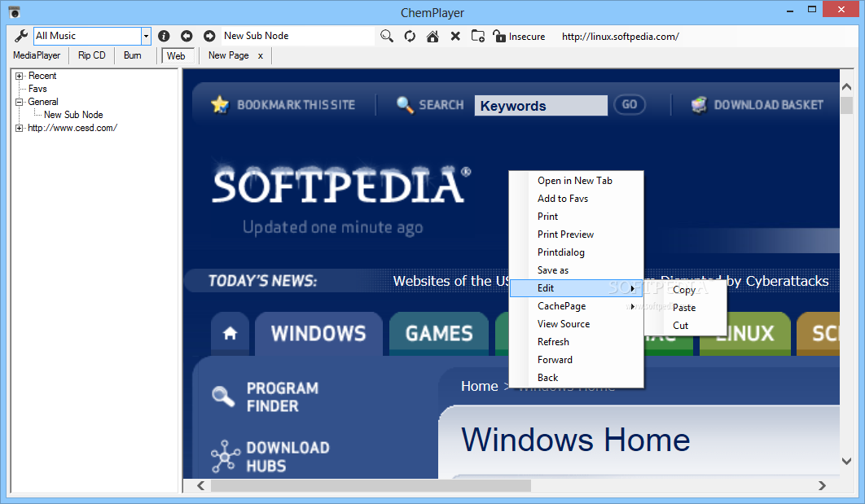This screenshot has width=865, height=504.
Task: Click the PROGRAM FINDER link
Action: [283, 397]
